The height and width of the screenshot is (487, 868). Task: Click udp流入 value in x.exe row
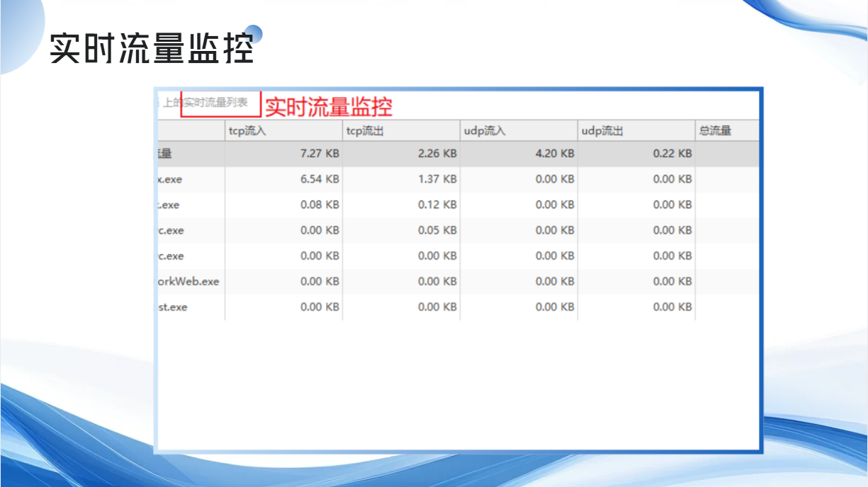click(555, 179)
